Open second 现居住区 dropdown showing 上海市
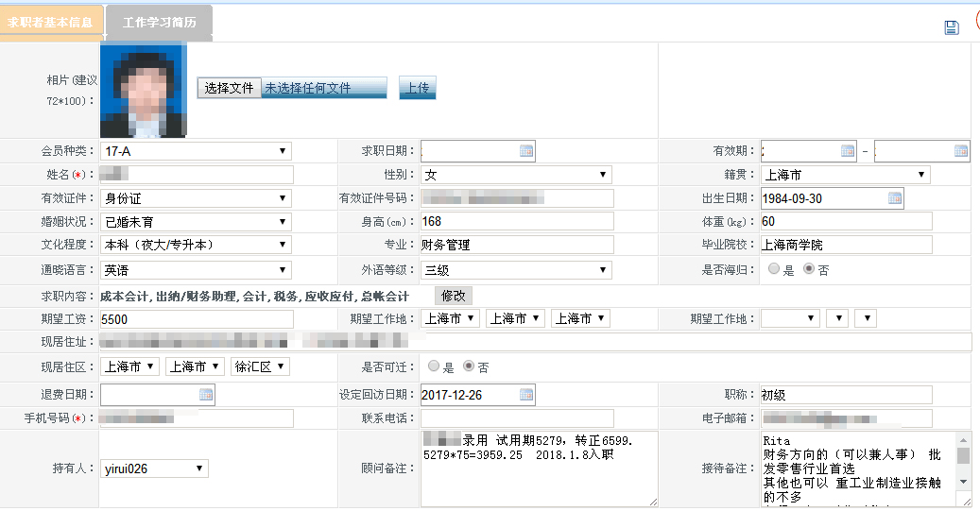The width and height of the screenshot is (980, 511). [195, 366]
